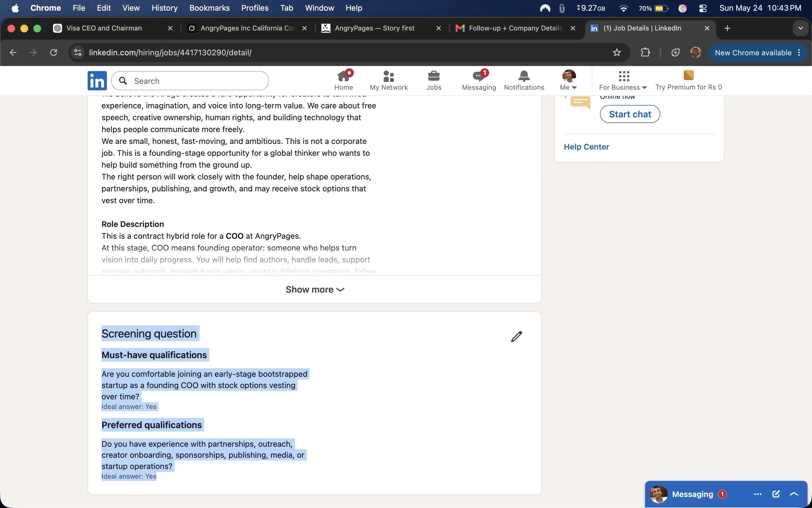Viewport: 812px width, 508px height.
Task: Click the Screening question heading
Action: tap(149, 334)
